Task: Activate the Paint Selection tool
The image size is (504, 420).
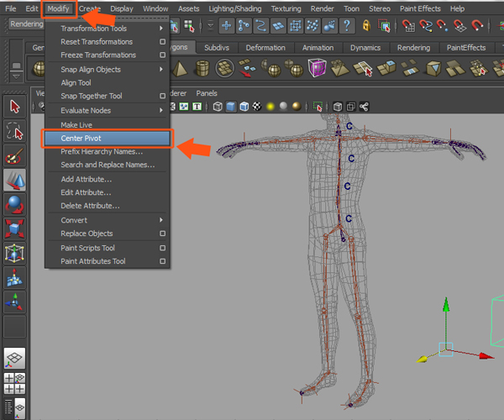Action: click(x=14, y=156)
